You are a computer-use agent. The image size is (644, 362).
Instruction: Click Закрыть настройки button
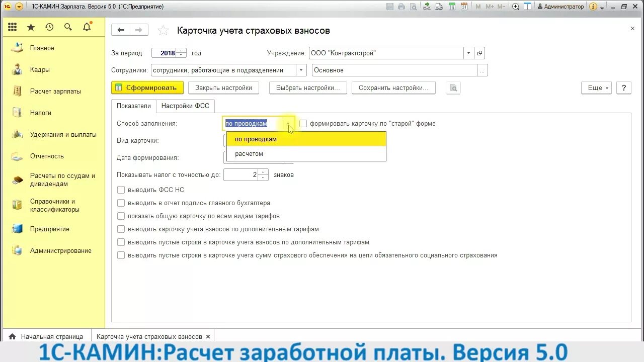[223, 88]
